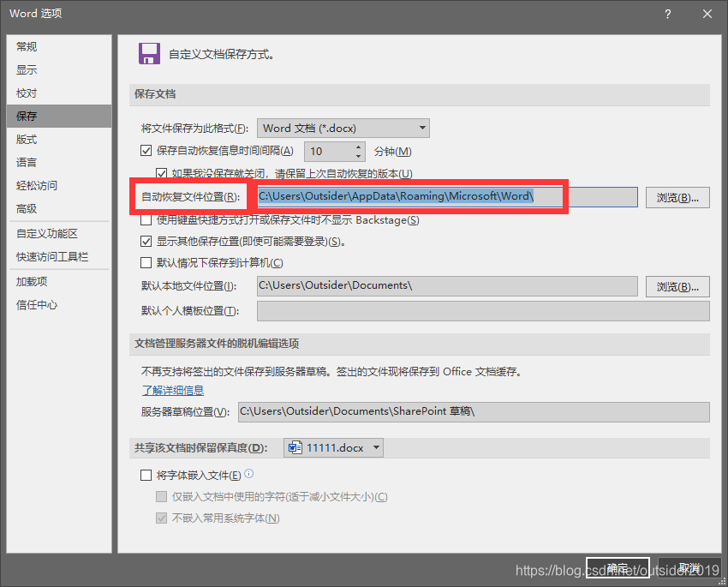This screenshot has width=728, height=587.
Task: Open the 了解详细信息 link
Action: point(173,390)
